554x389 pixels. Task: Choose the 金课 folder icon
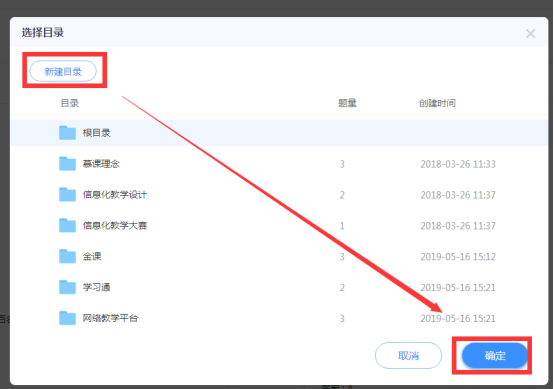[67, 256]
